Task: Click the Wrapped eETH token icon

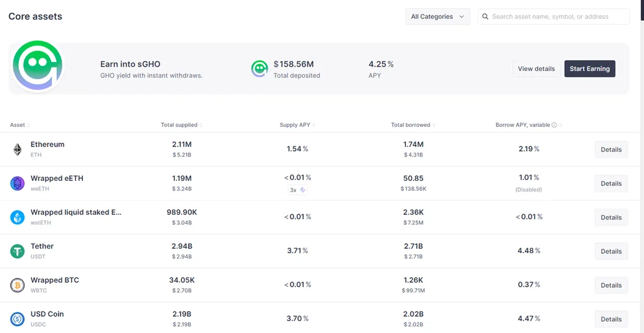Action: click(17, 183)
